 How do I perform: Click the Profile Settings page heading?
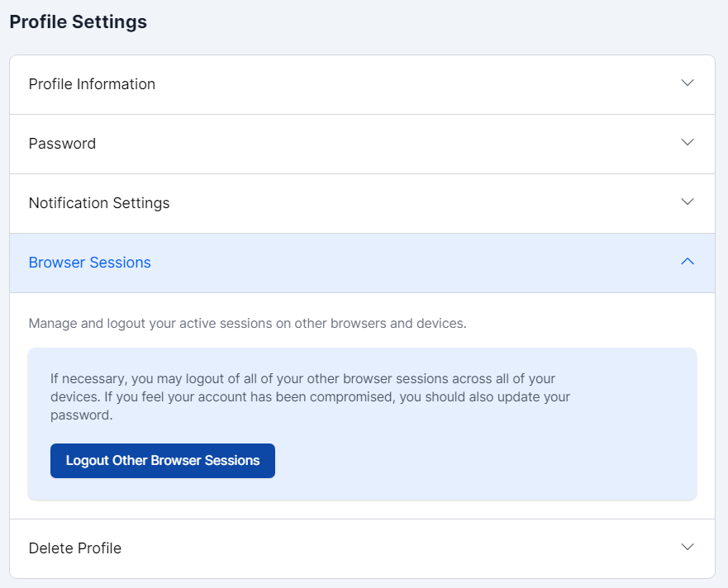pos(78,22)
